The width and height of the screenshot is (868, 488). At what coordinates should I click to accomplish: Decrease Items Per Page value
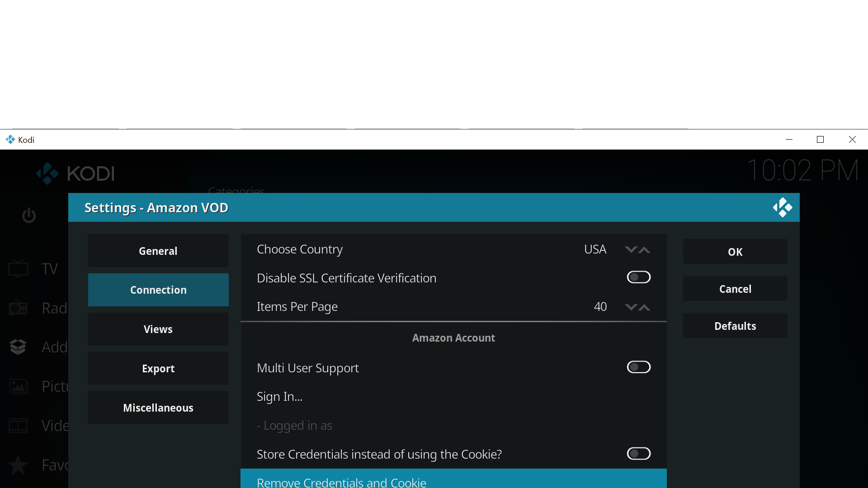coord(631,307)
